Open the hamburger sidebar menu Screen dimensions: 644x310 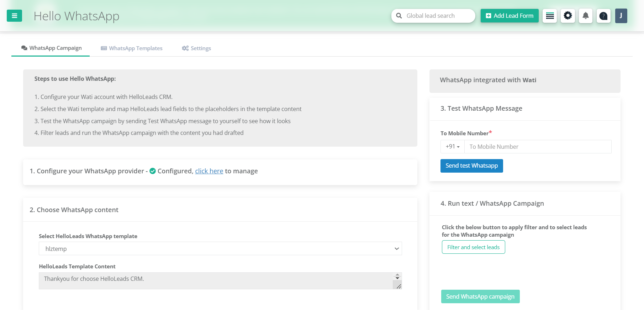pos(14,16)
